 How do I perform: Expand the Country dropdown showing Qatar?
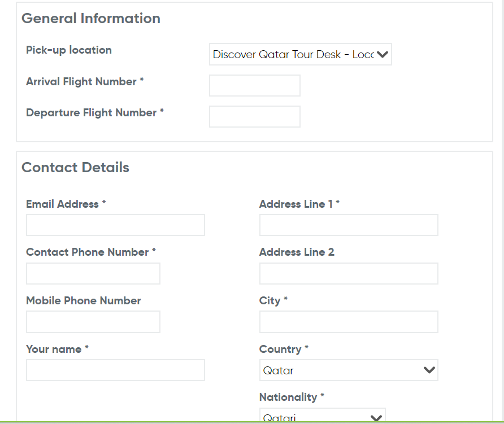[x=348, y=370]
